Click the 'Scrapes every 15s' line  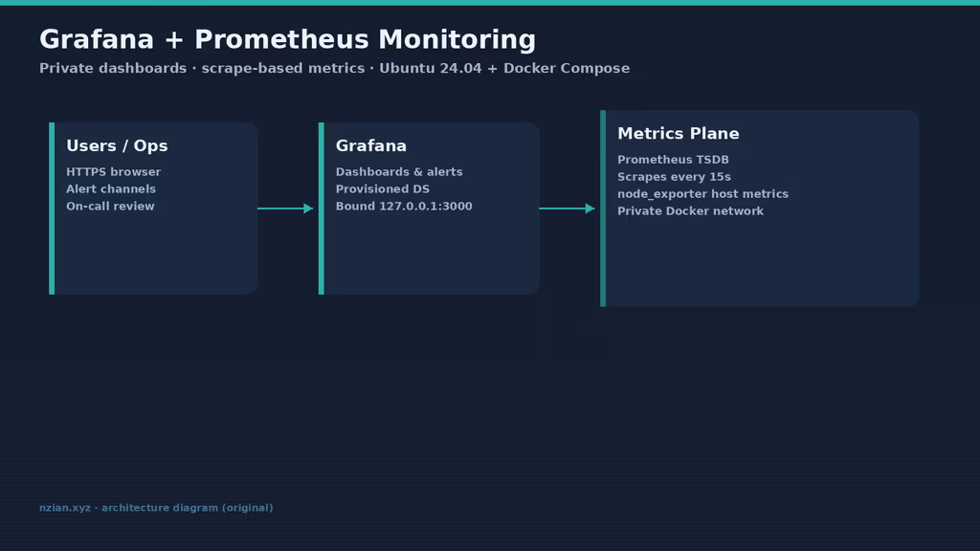(674, 177)
